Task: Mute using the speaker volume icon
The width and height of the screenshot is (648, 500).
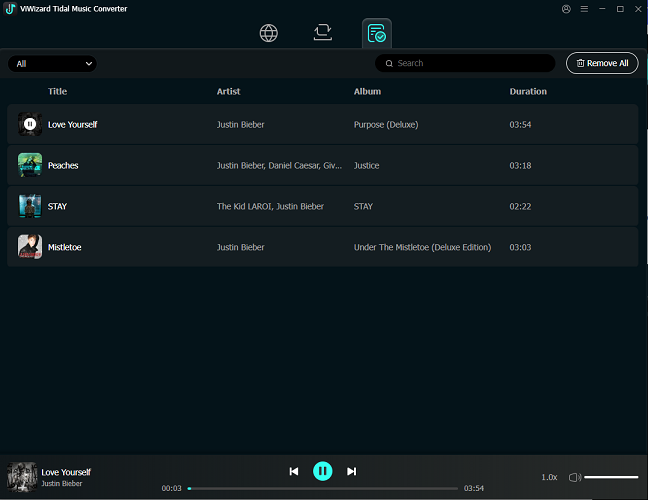Action: coord(575,477)
